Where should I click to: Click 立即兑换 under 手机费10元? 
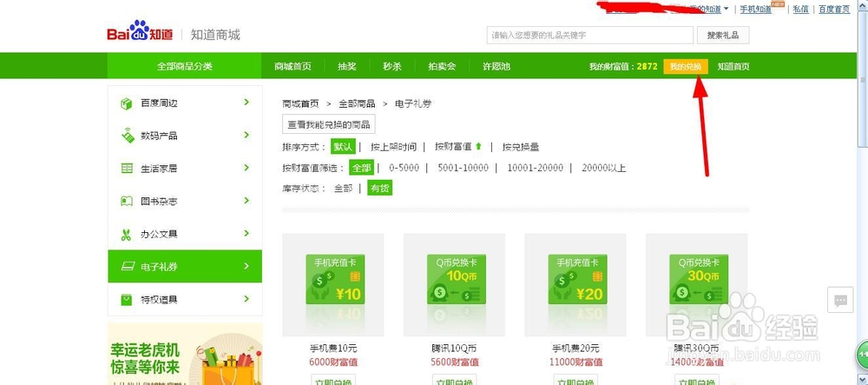332,382
